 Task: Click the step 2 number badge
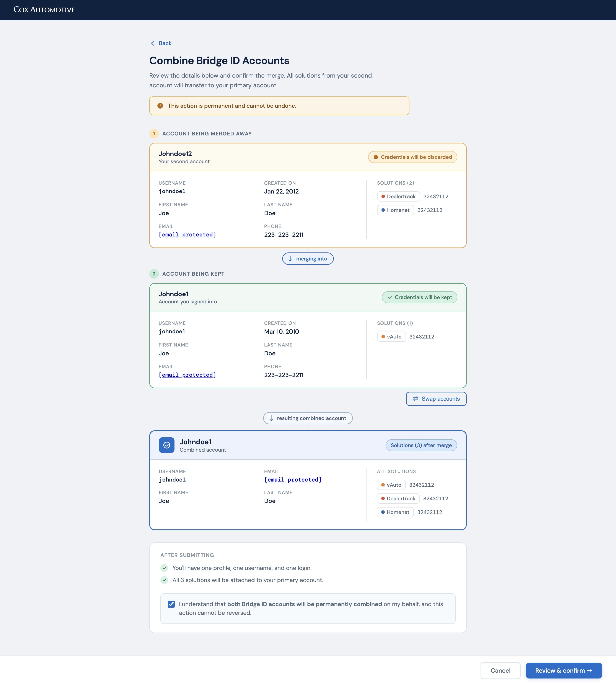pos(154,274)
